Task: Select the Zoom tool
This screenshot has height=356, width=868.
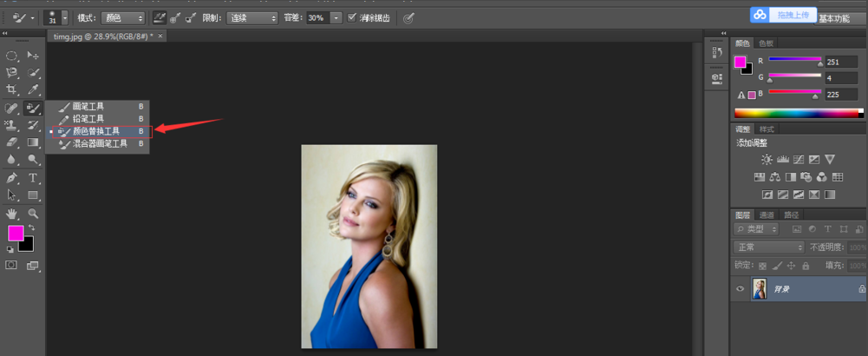Action: [x=33, y=214]
